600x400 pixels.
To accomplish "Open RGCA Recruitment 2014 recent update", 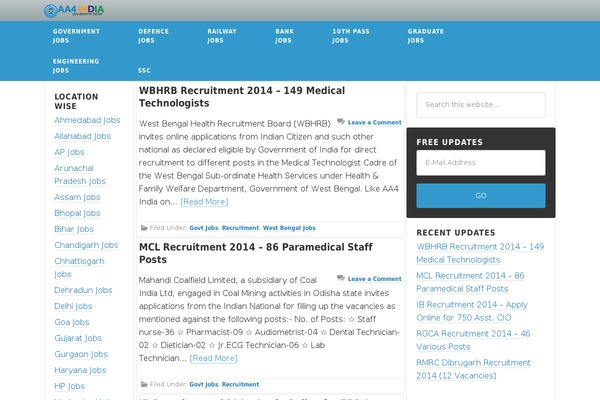I will (x=473, y=340).
